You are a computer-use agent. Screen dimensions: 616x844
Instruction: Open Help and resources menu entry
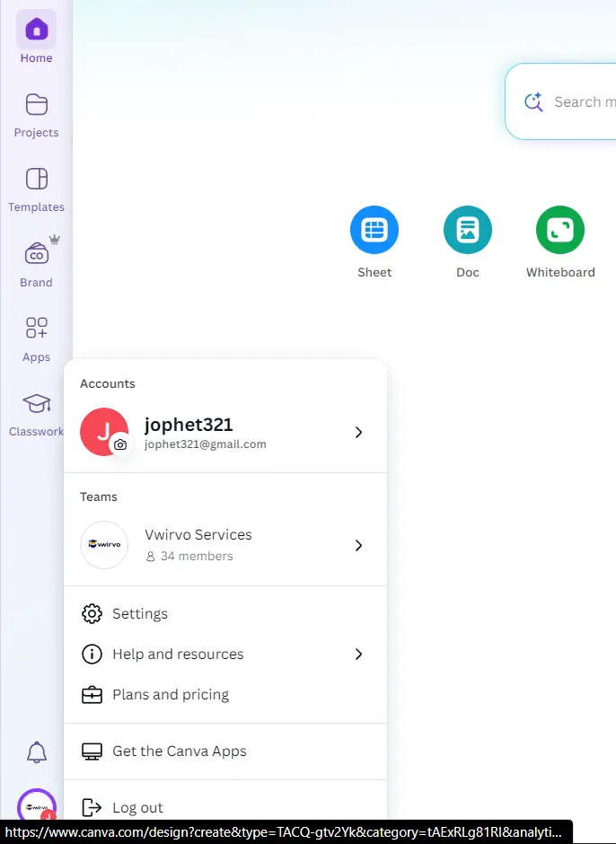point(225,654)
